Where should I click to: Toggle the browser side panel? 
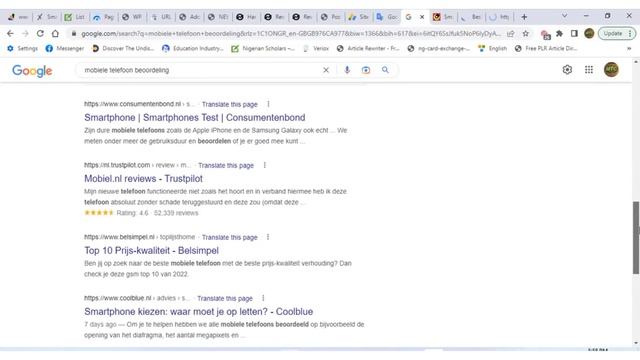coord(574,33)
